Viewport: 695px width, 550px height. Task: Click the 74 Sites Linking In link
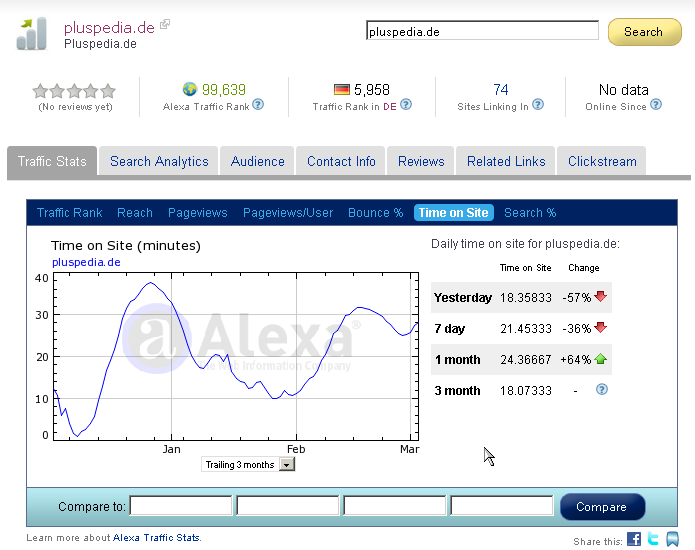pos(501,90)
